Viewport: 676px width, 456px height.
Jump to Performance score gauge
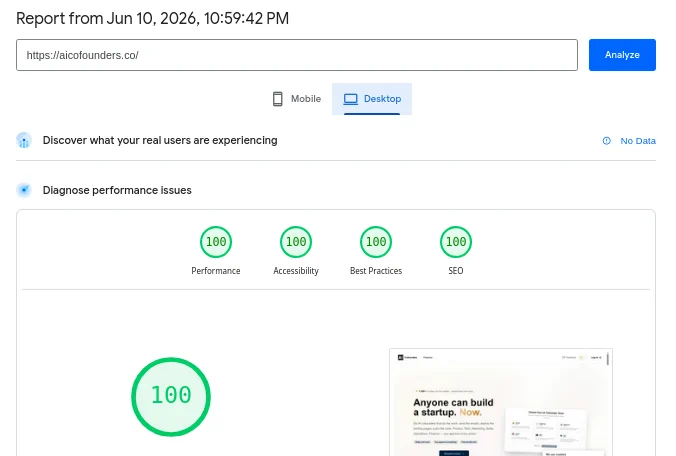[x=216, y=242]
